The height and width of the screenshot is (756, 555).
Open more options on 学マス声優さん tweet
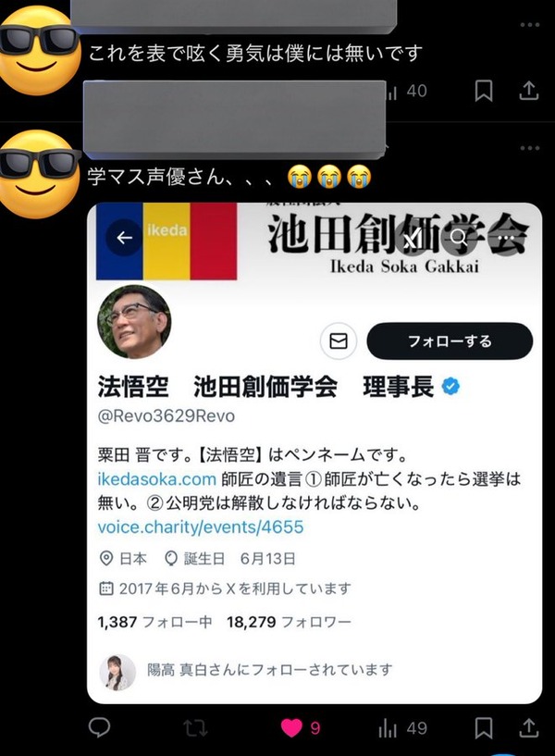[x=529, y=147]
